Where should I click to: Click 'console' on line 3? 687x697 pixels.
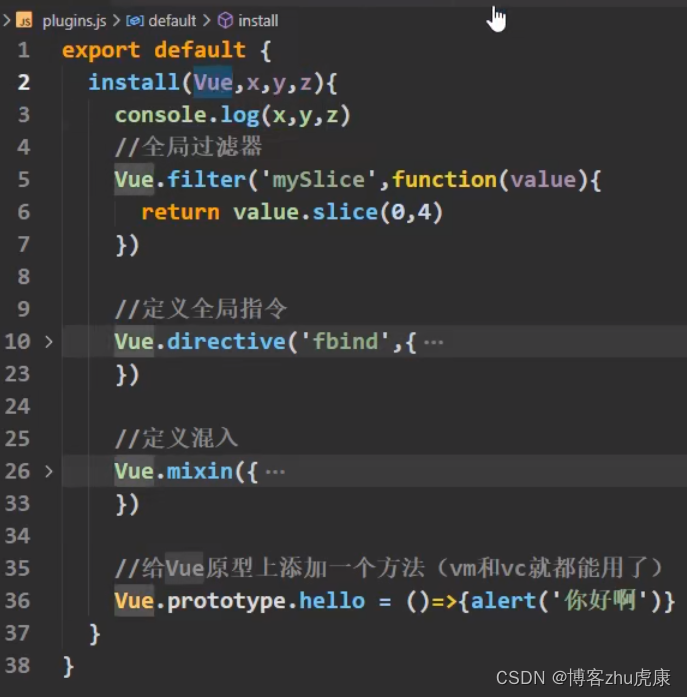click(x=160, y=115)
